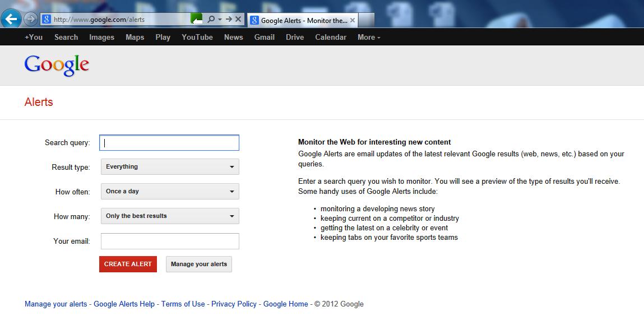The image size is (644, 325).
Task: Click the Result type label
Action: (71, 167)
